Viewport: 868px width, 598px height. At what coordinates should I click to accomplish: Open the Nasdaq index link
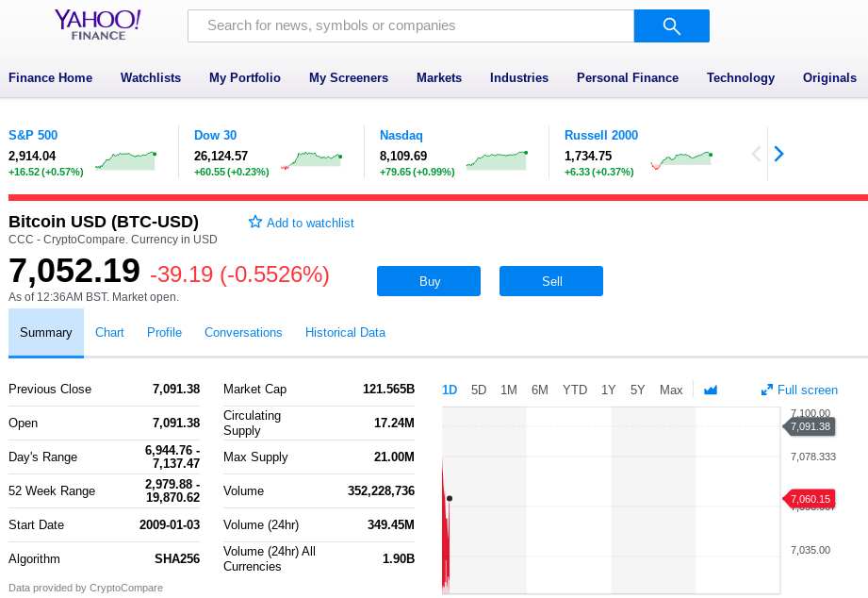(401, 135)
